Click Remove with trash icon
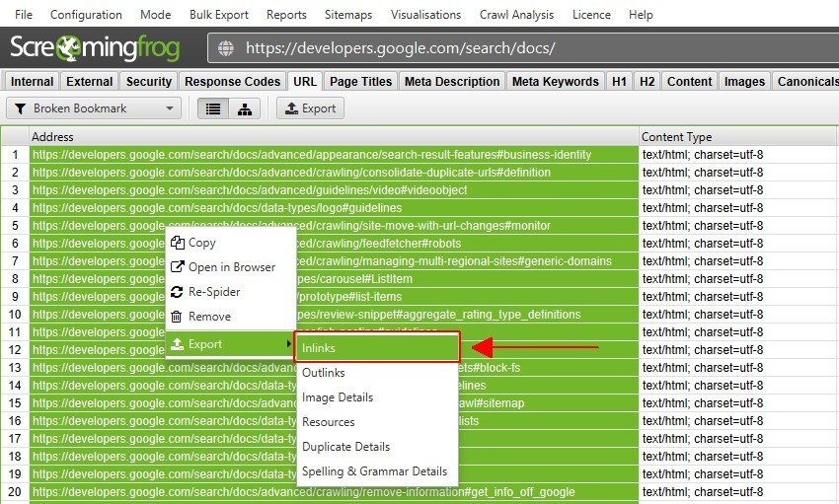The height and width of the screenshot is (504, 839). pyautogui.click(x=209, y=317)
